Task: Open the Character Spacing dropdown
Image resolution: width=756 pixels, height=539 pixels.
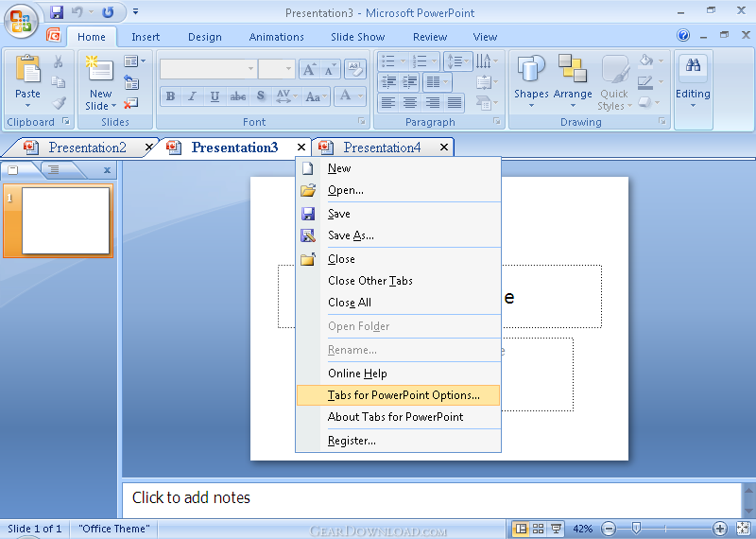Action: coord(286,96)
